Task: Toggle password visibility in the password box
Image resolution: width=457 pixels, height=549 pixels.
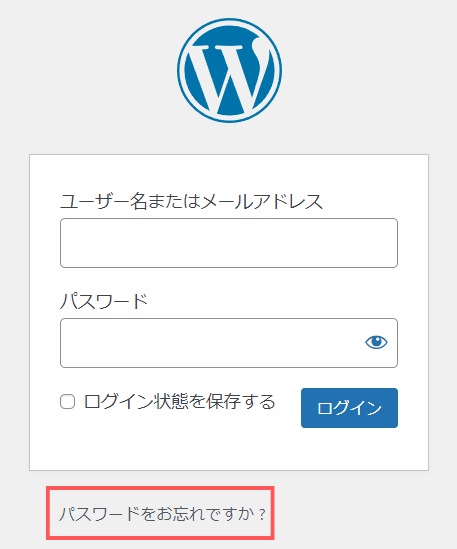Action: pos(376,342)
